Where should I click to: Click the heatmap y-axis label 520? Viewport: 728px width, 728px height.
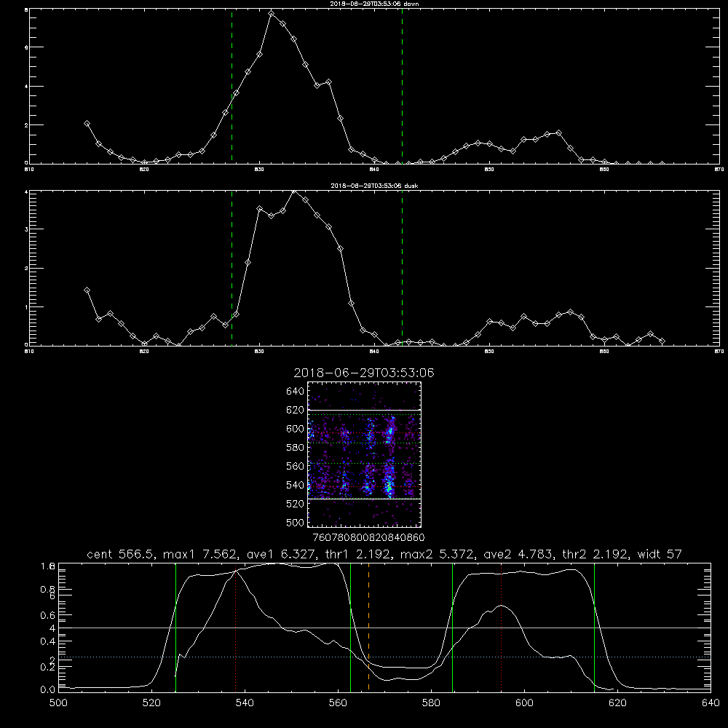coord(296,504)
